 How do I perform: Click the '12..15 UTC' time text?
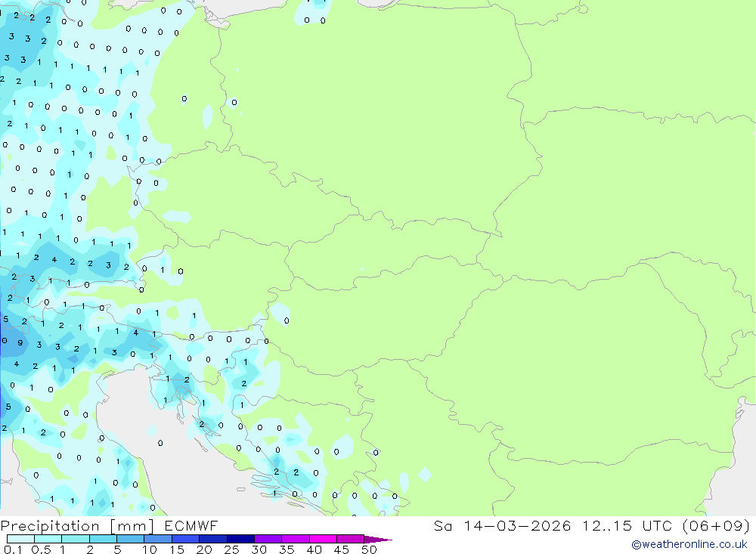(627, 525)
